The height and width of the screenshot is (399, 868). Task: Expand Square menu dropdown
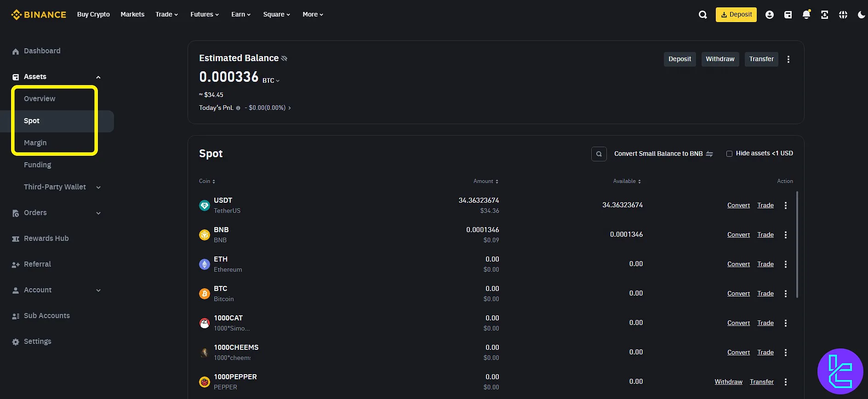tap(276, 15)
